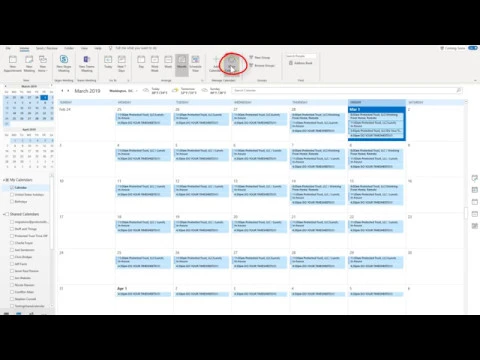This screenshot has width=480, height=360.
Task: Check United States holidays calendar
Action: pyautogui.click(x=12, y=195)
